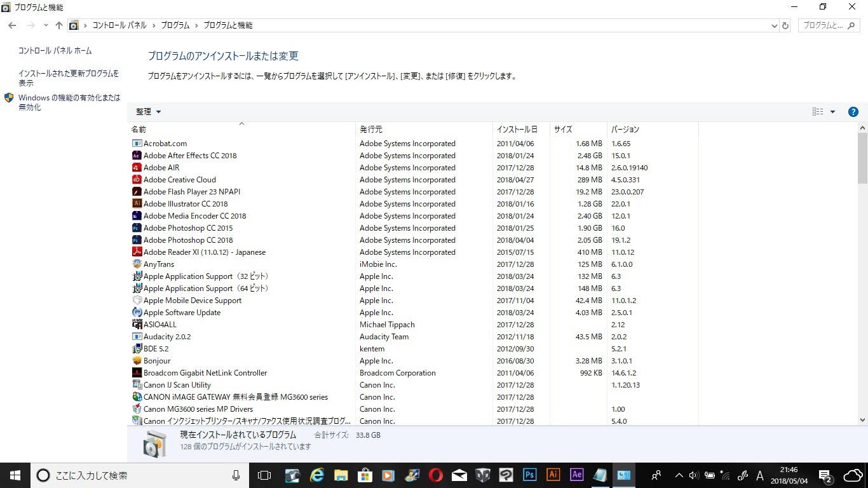Select the Canon MG3600 series MP Drivers row

click(x=413, y=409)
